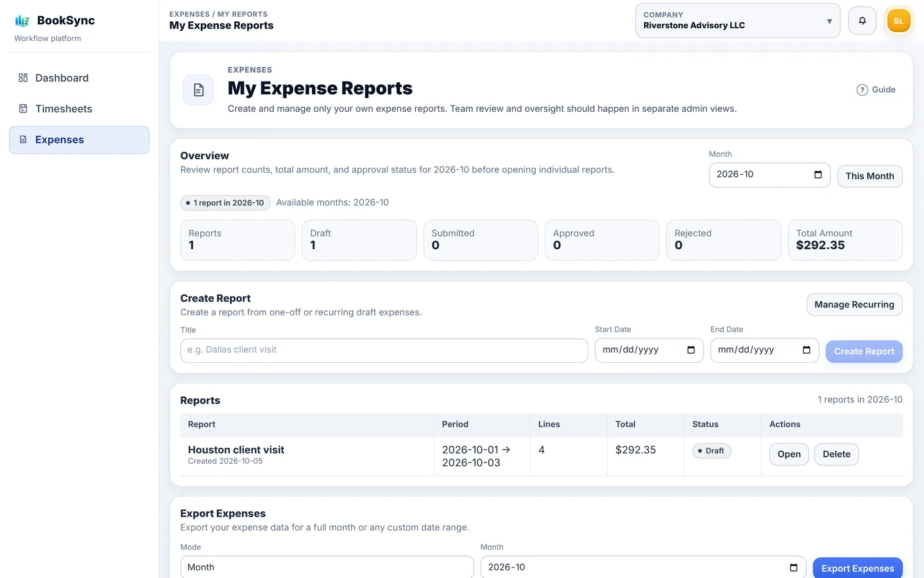Open the Houston client visit report
This screenshot has height=578, width=924.
click(789, 454)
